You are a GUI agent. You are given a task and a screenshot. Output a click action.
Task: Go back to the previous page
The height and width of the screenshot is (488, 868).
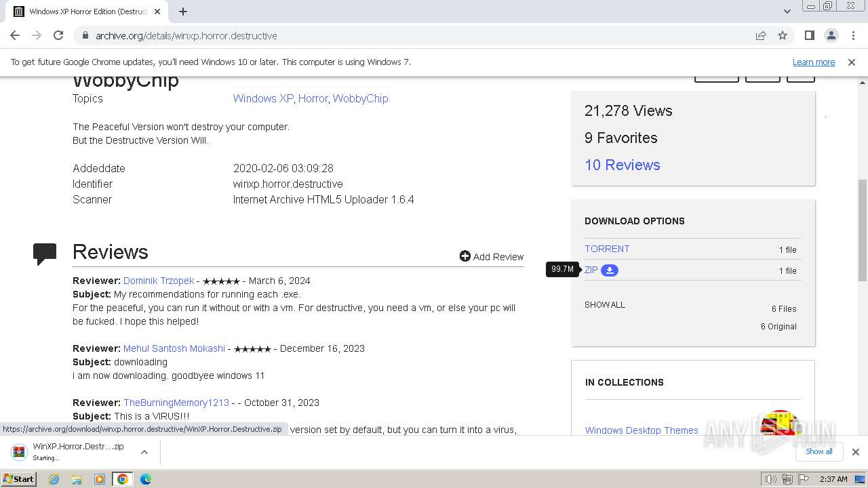tap(15, 35)
